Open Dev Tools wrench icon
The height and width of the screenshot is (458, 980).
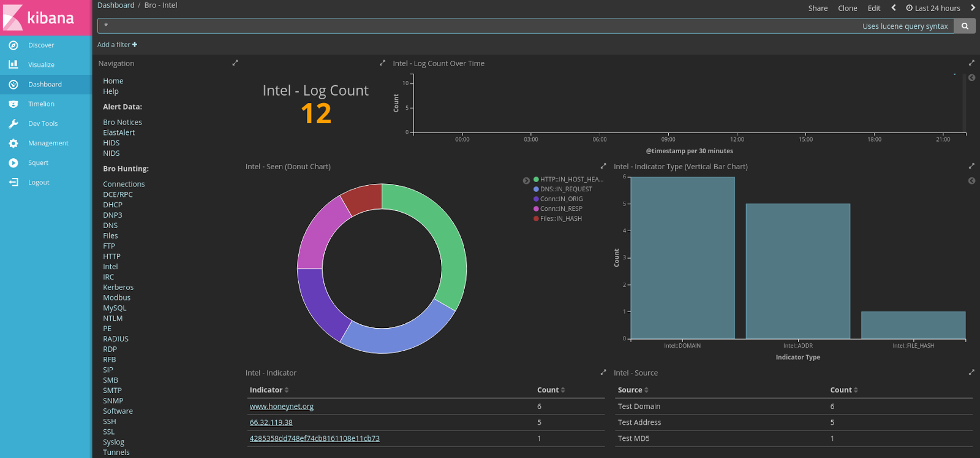[13, 123]
